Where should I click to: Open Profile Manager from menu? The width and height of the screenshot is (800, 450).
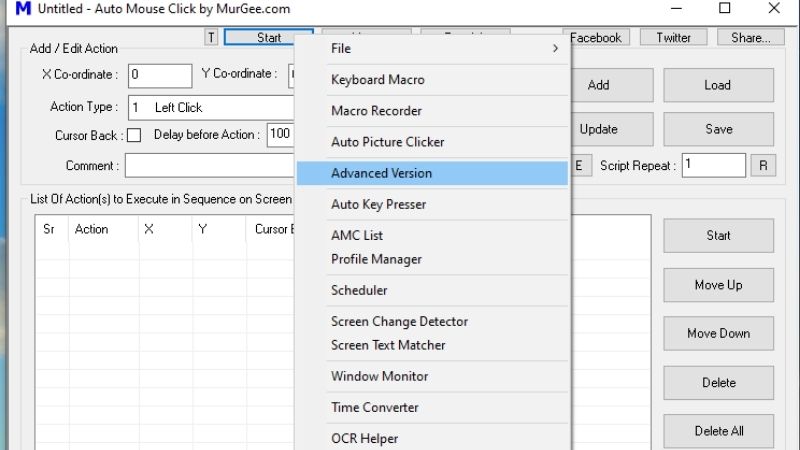point(432,259)
